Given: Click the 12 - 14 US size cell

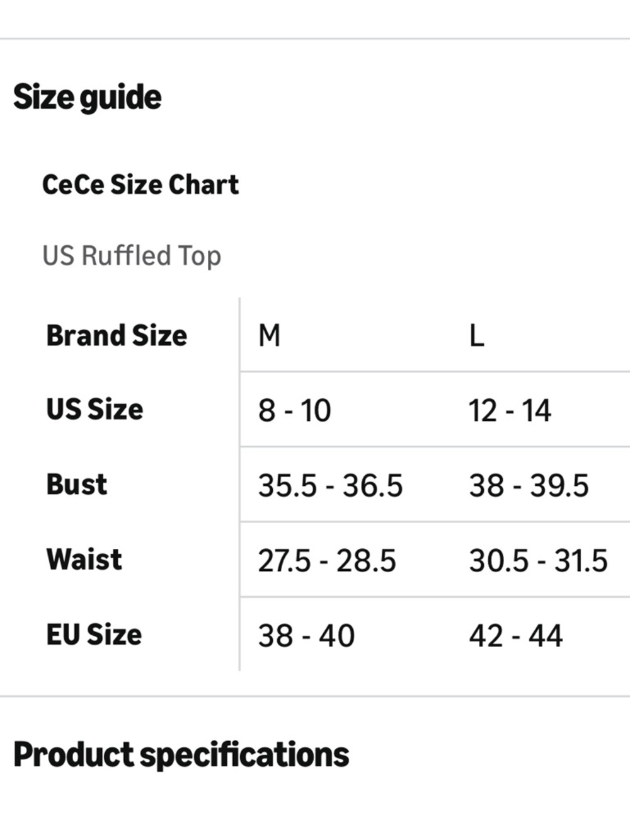Looking at the screenshot, I should (x=510, y=411).
